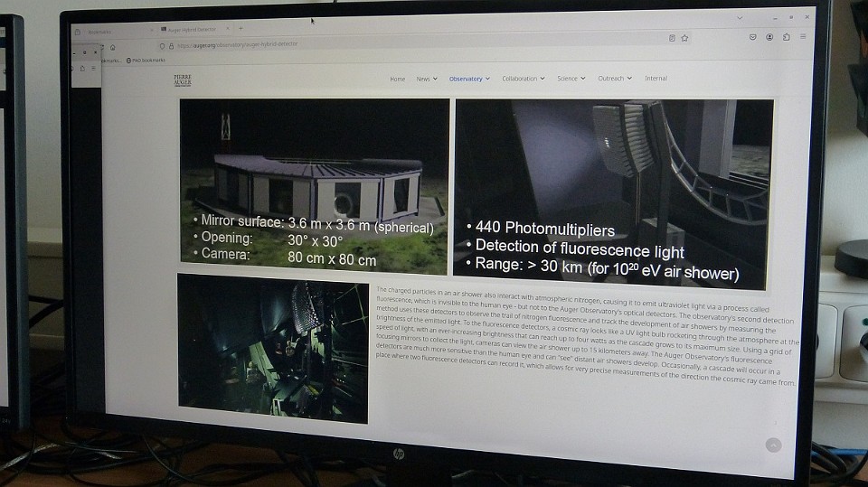Expand the Observatory dropdown menu
Image resolution: width=868 pixels, height=487 pixels.
click(x=469, y=79)
